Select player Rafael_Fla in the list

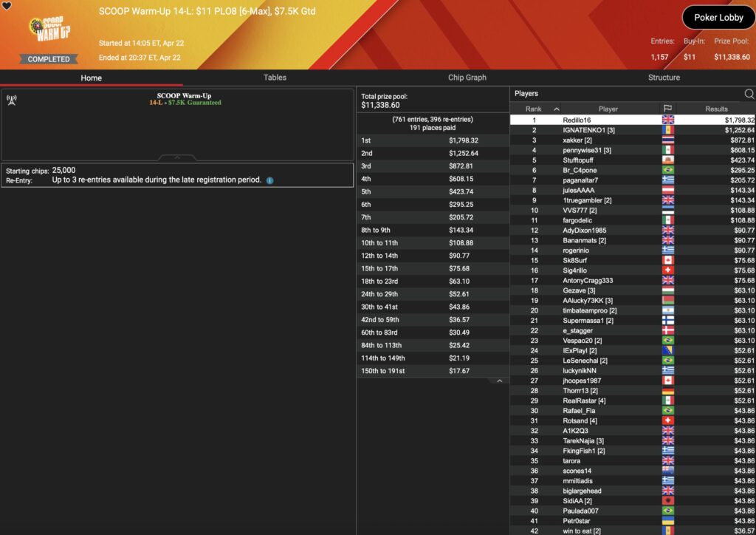pyautogui.click(x=633, y=411)
